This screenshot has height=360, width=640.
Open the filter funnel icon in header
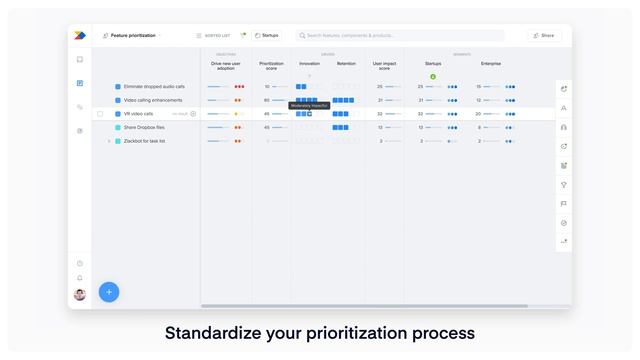tap(243, 36)
